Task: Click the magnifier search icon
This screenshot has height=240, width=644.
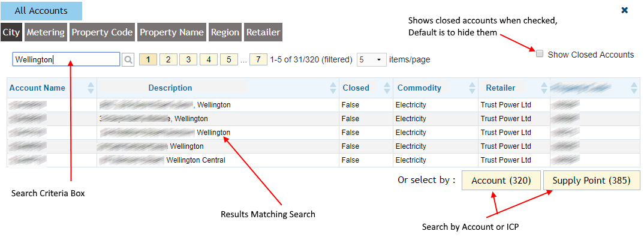Action: (128, 59)
